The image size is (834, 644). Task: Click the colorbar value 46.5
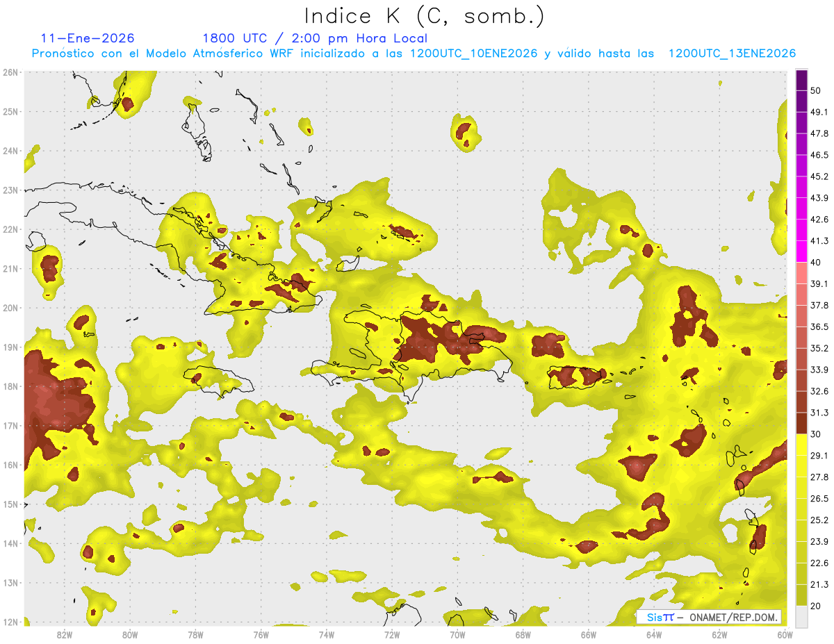click(819, 155)
